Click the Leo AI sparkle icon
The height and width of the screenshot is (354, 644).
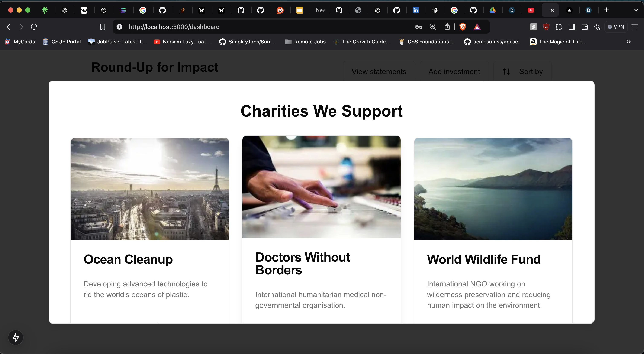point(597,27)
